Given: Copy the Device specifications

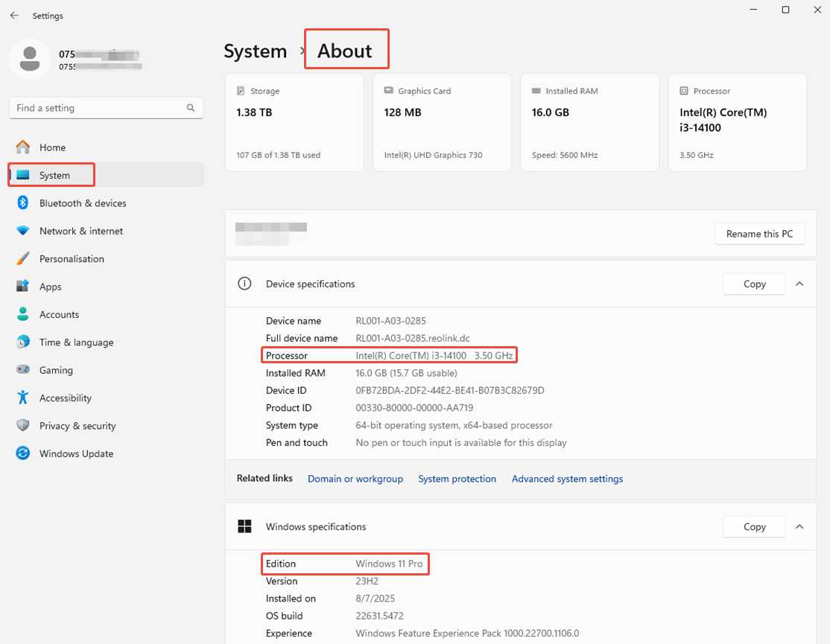Looking at the screenshot, I should pos(754,284).
